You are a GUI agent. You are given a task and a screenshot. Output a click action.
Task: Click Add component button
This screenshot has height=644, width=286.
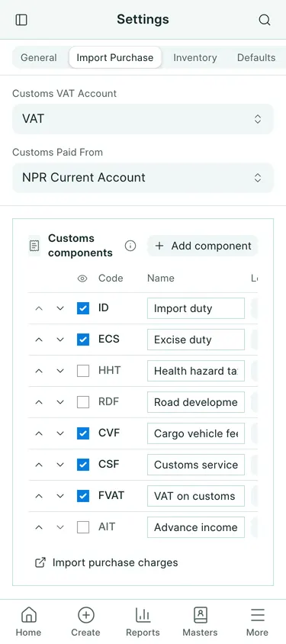coord(203,246)
